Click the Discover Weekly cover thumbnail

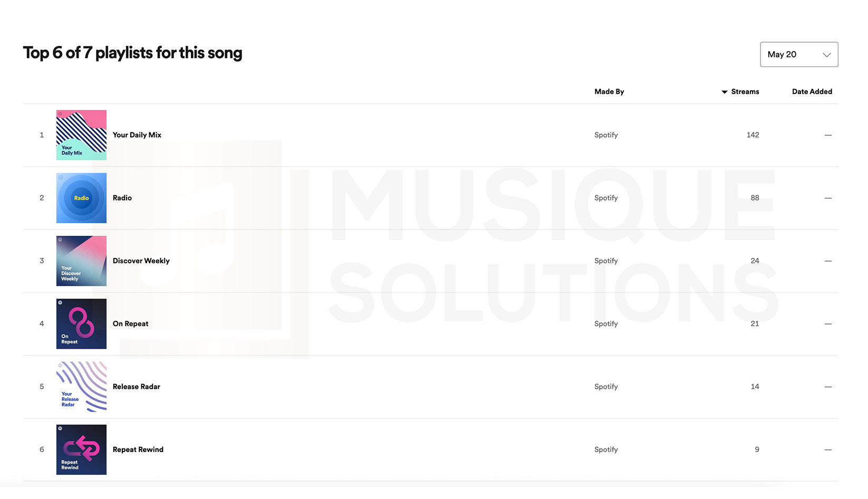tap(81, 261)
